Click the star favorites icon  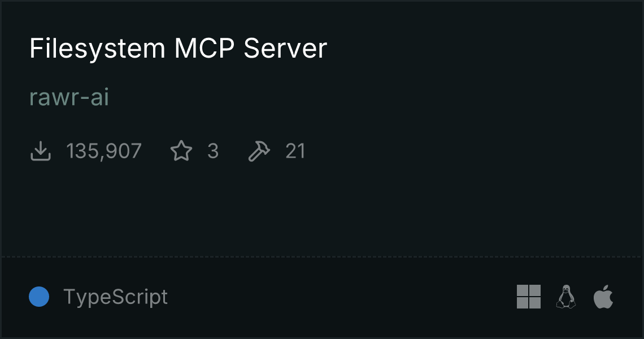point(181,151)
